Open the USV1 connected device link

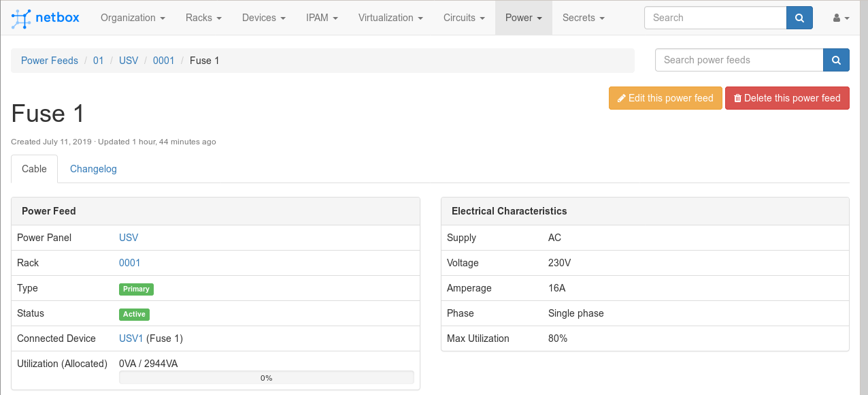[131, 338]
